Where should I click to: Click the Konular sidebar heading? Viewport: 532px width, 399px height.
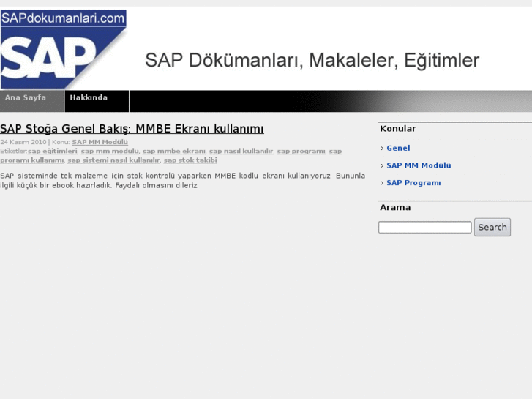[397, 129]
